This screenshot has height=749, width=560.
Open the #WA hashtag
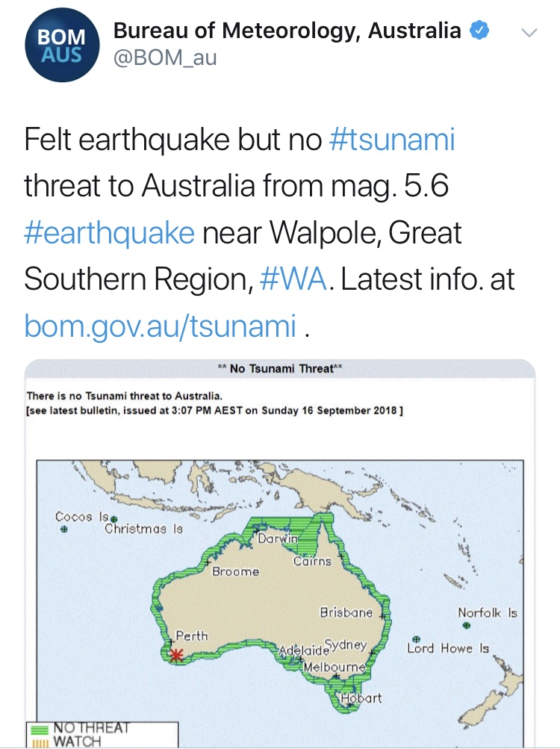coord(293,279)
